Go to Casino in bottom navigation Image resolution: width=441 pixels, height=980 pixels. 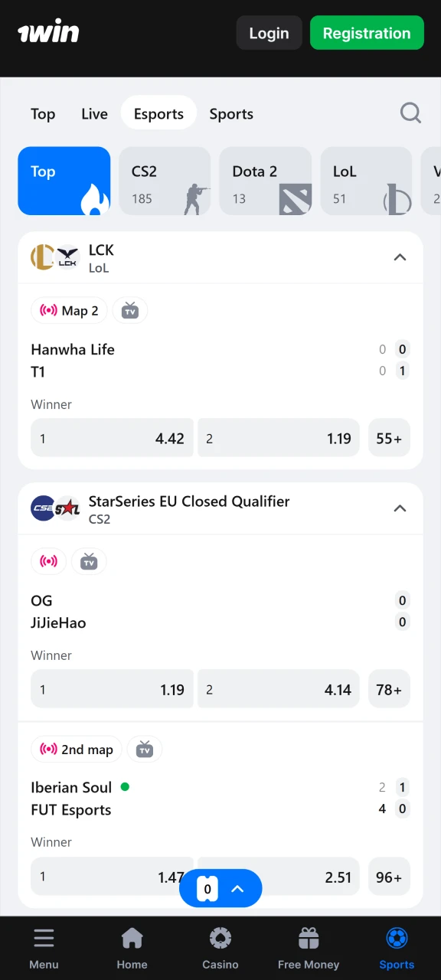pos(220,948)
